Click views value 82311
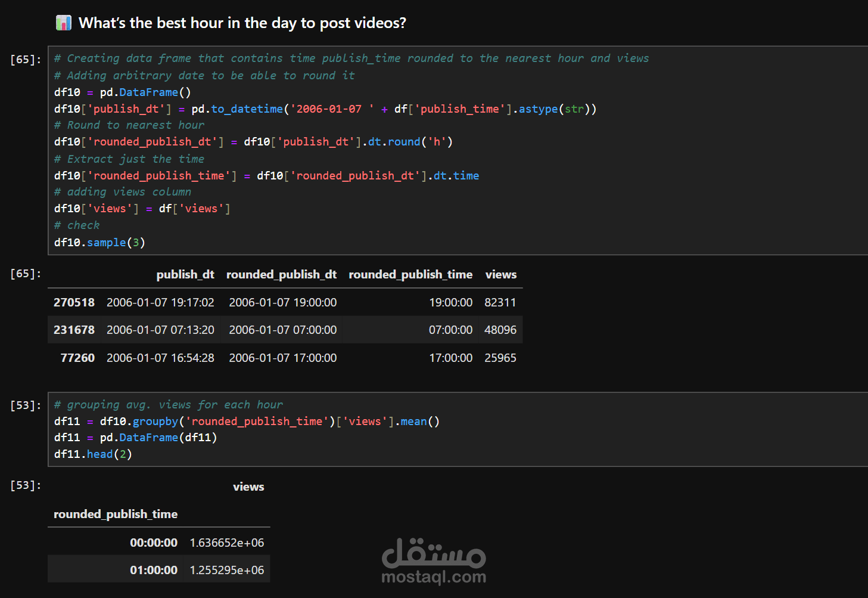 pos(500,302)
